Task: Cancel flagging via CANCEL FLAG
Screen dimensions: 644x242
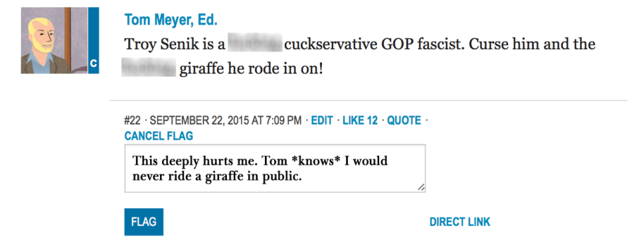Action: pyautogui.click(x=159, y=136)
